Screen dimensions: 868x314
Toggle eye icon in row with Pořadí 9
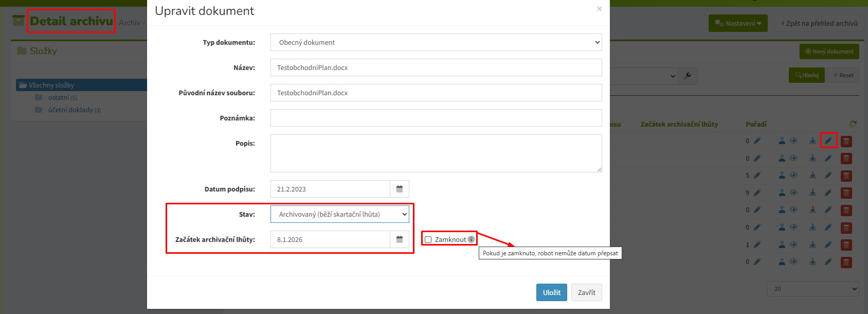coord(793,193)
